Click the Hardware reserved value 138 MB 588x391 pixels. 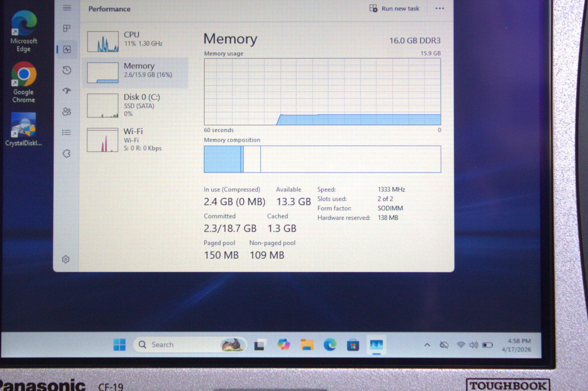[388, 218]
